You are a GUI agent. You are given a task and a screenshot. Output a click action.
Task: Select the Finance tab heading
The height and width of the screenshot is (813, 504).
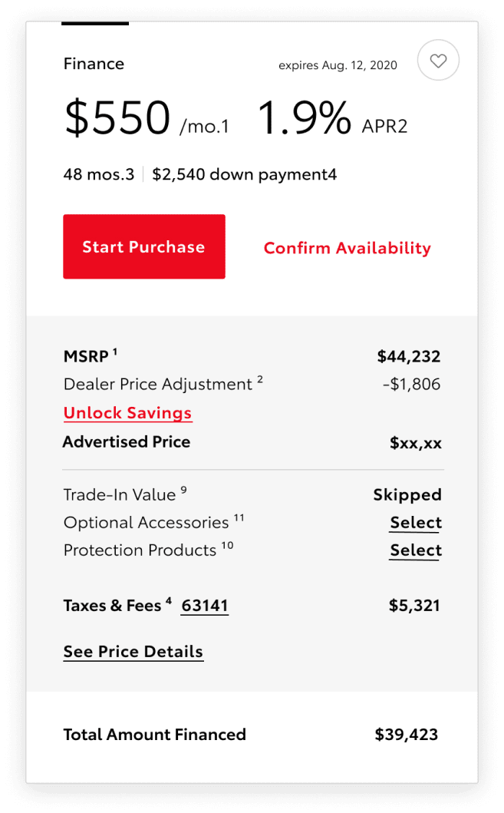point(94,64)
